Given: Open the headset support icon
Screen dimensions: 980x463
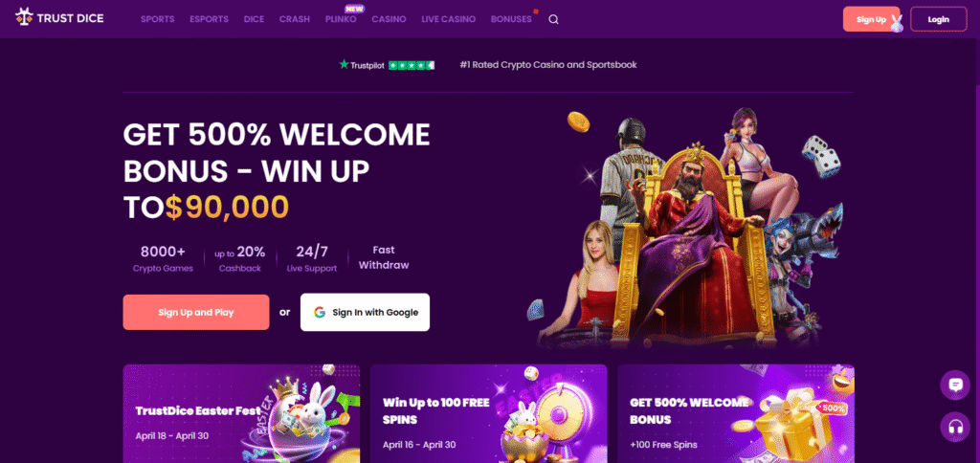Looking at the screenshot, I should (955, 427).
